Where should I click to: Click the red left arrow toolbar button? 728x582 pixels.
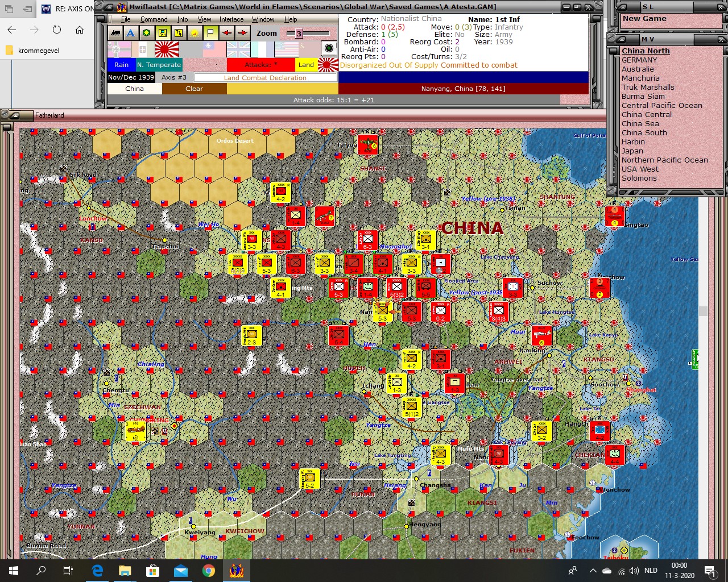[x=226, y=33]
